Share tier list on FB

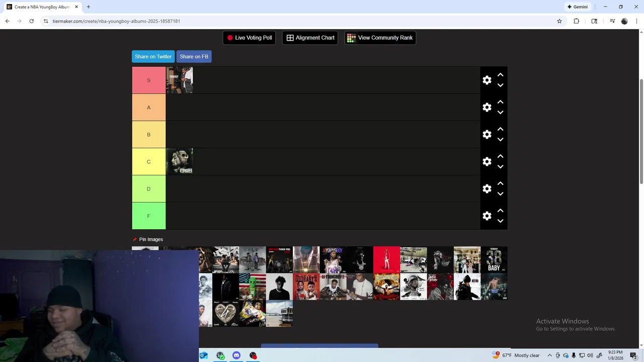(194, 56)
